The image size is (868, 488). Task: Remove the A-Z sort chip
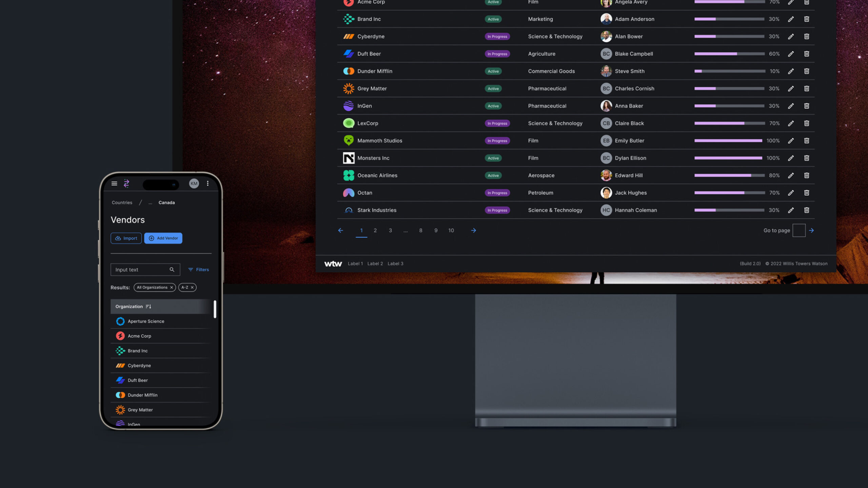click(x=192, y=287)
